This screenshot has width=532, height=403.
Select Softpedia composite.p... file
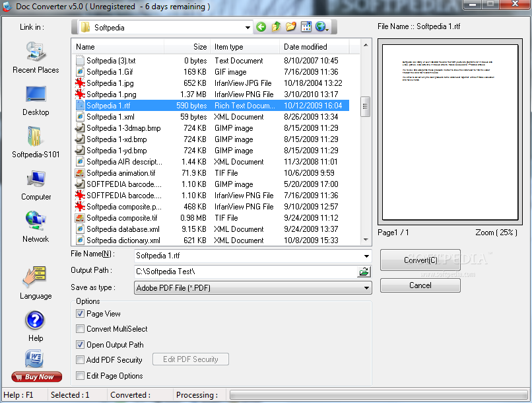[212, 206]
